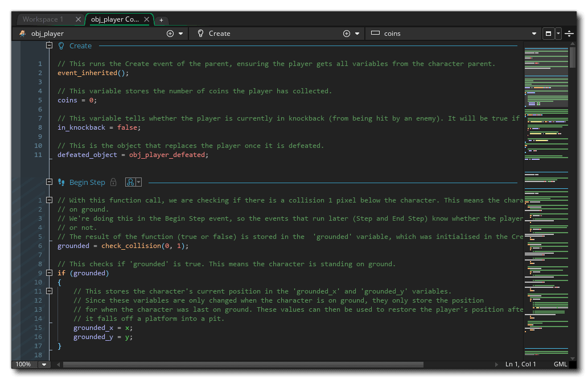Click the horizontal scrollbar left arrow

59,364
